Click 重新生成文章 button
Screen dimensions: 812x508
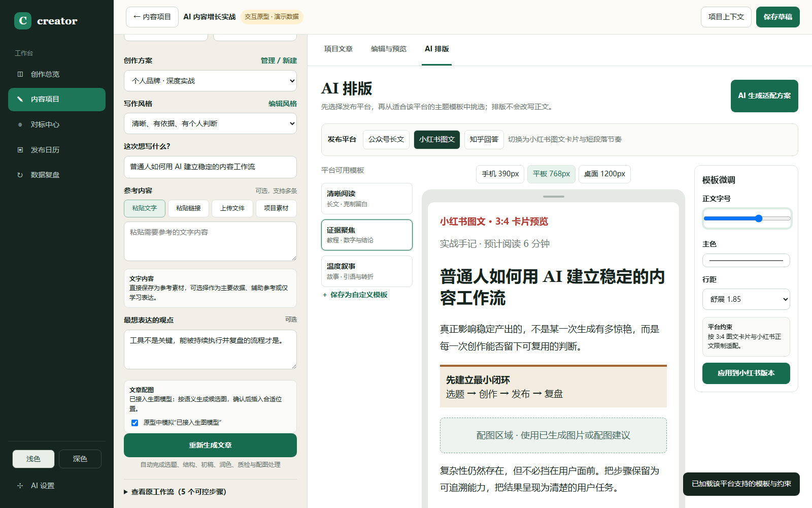coord(210,445)
